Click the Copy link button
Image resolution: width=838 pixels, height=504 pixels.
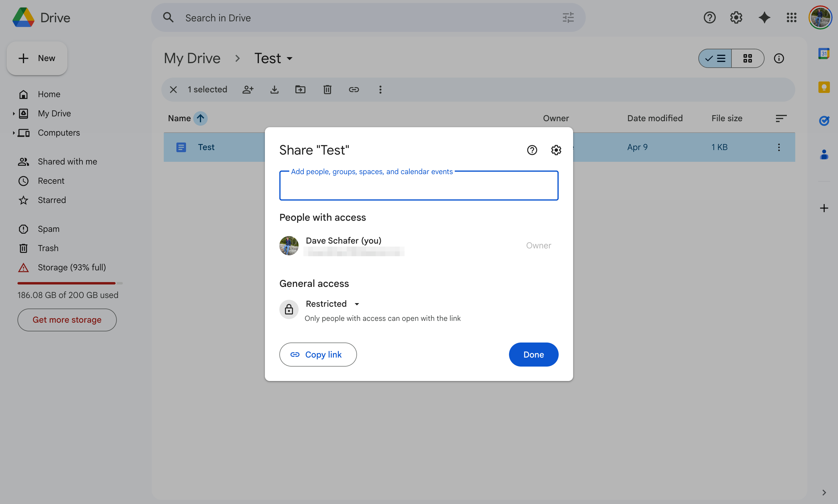[x=318, y=354]
